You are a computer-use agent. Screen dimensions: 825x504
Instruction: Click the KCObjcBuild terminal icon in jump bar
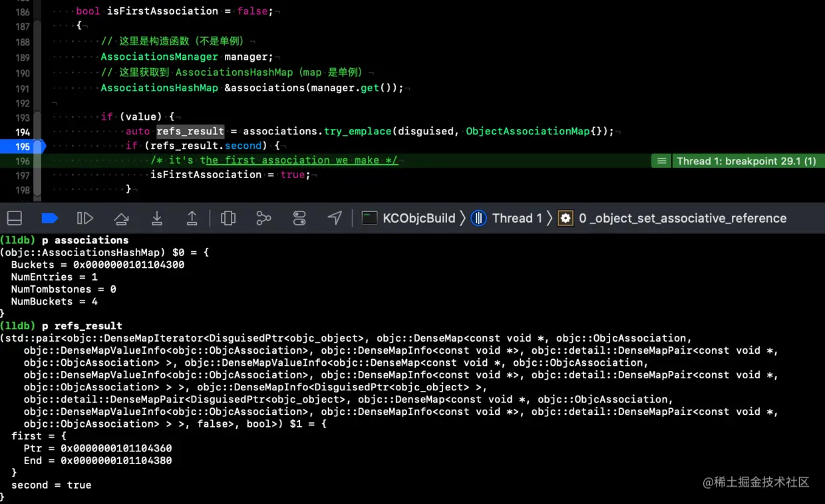coord(369,218)
